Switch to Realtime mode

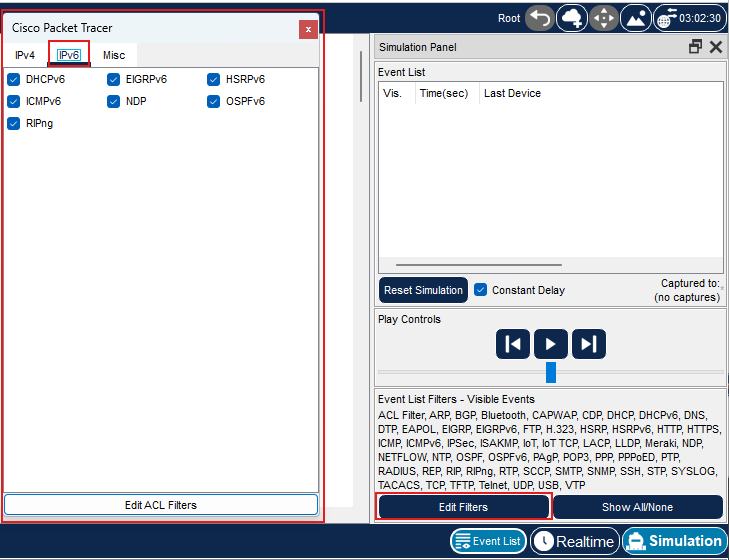[x=575, y=541]
